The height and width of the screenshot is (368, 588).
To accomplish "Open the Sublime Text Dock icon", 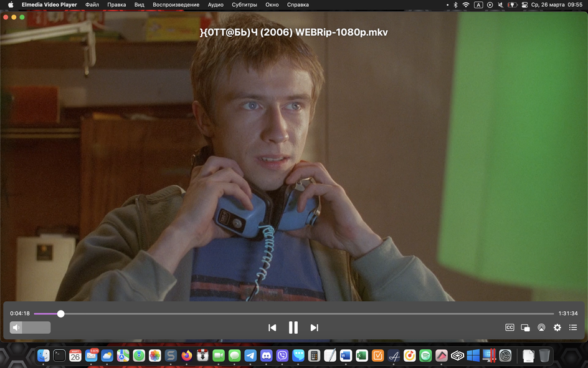I will [171, 356].
